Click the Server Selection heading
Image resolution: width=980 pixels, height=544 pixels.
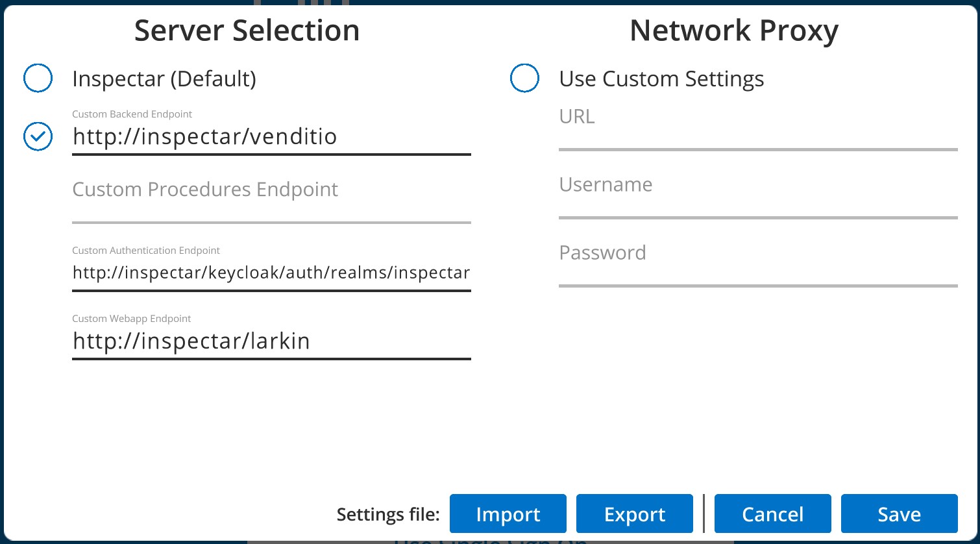coord(247,31)
